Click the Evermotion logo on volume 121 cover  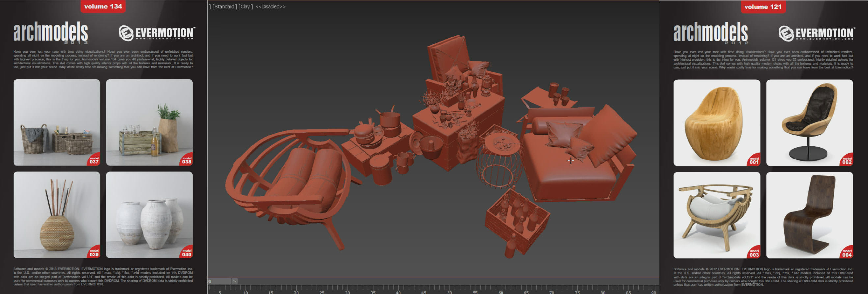(x=817, y=34)
